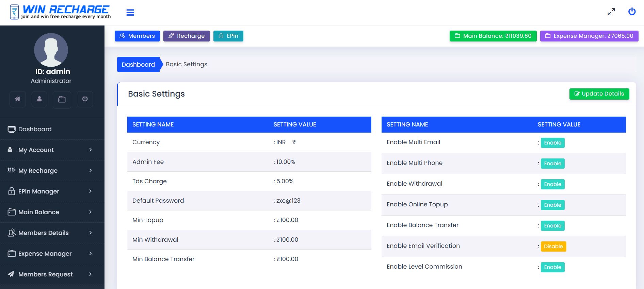Click the Dashboard breadcrumb link
Image resolution: width=644 pixels, height=289 pixels.
(x=138, y=65)
